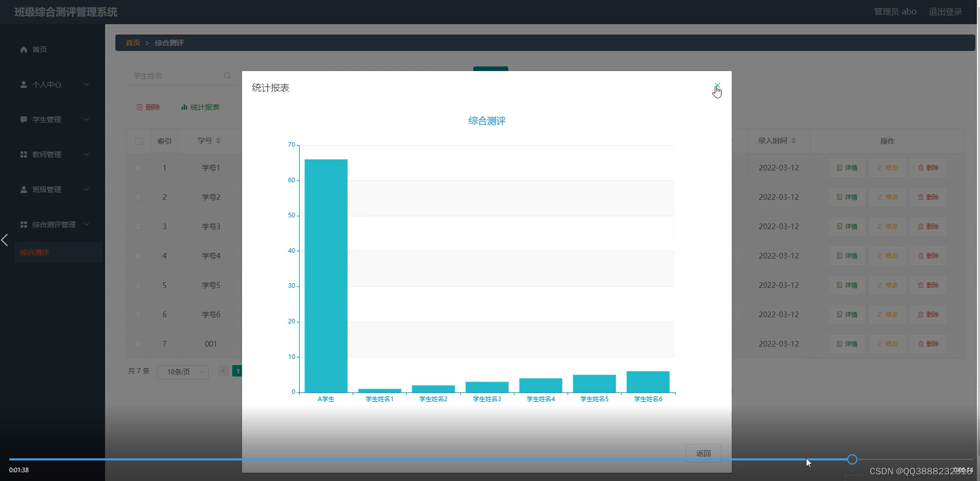This screenshot has height=481, width=980.
Task: Click the A学生 bar in chart
Action: coord(326,276)
